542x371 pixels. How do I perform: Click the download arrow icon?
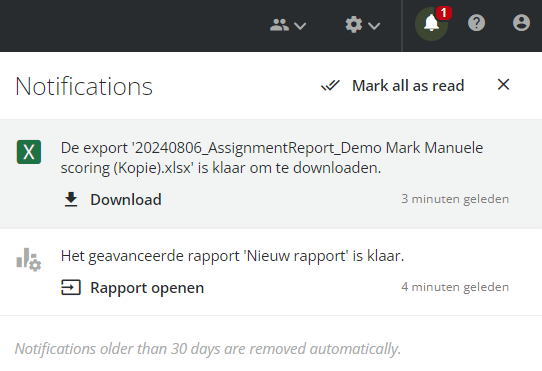tap(71, 200)
